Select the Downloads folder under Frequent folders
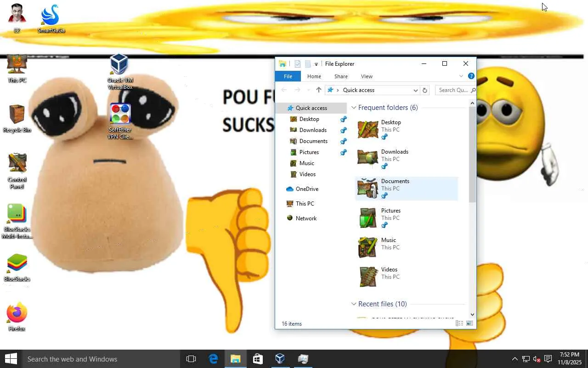The width and height of the screenshot is (588, 368). 407,159
